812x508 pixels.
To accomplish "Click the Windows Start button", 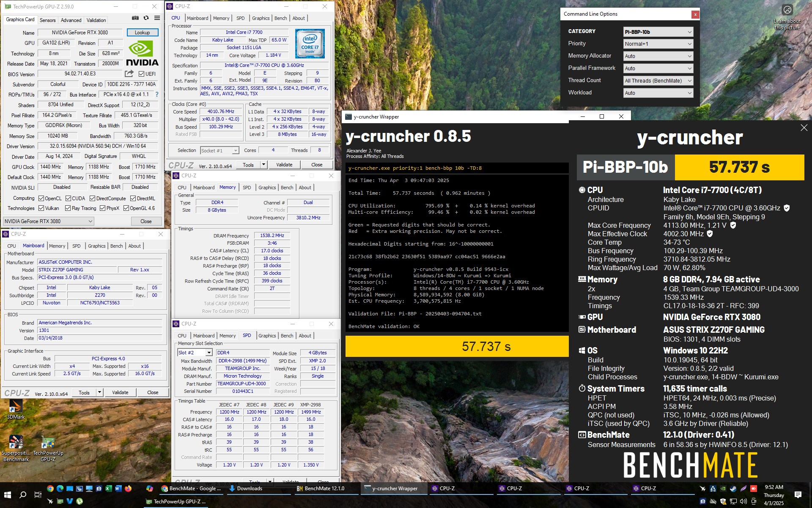I will tap(7, 495).
